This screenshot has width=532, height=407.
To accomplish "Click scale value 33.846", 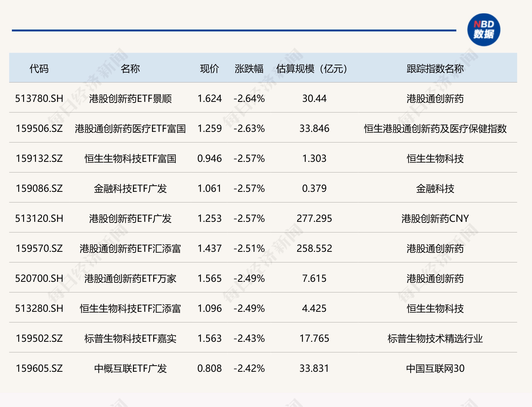I will pos(314,129).
